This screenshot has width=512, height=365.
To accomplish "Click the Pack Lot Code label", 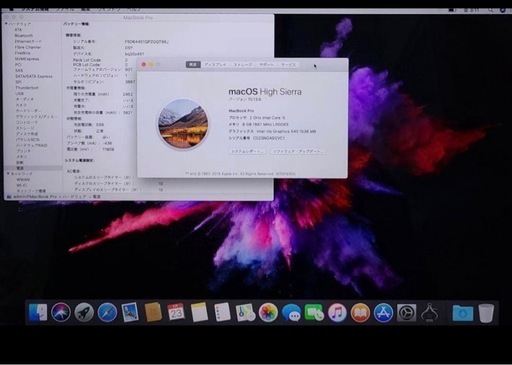I will (87, 60).
